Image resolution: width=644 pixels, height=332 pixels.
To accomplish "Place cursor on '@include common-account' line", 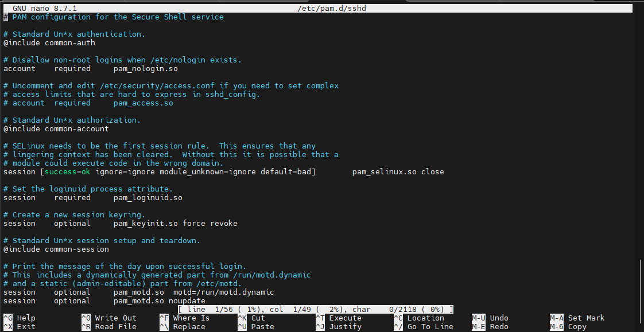I will click(56, 129).
